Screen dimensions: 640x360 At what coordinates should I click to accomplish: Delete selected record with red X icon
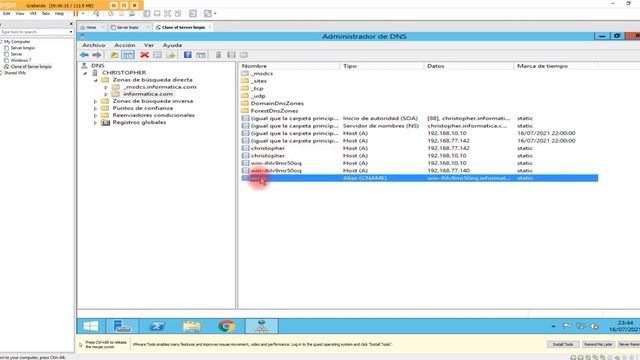point(144,55)
